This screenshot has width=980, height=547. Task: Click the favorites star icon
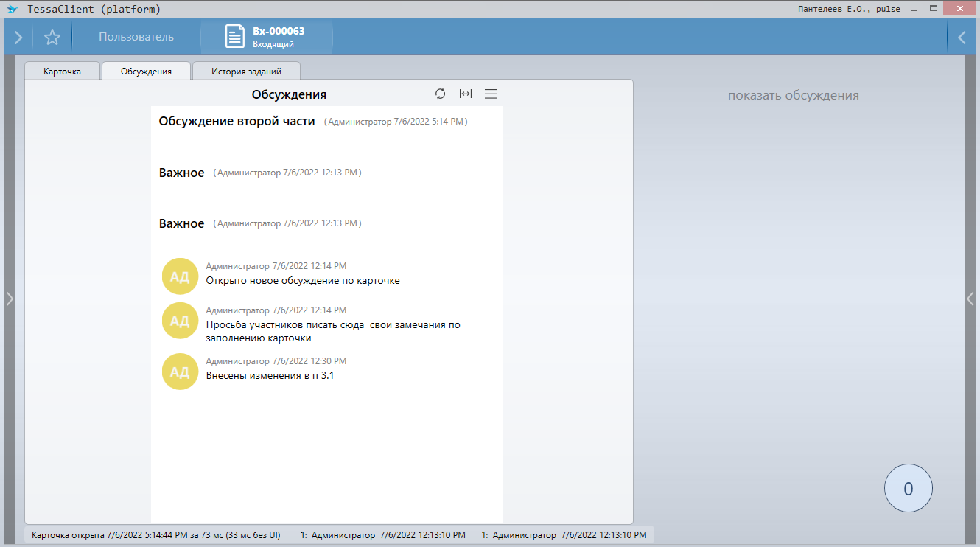pos(52,38)
